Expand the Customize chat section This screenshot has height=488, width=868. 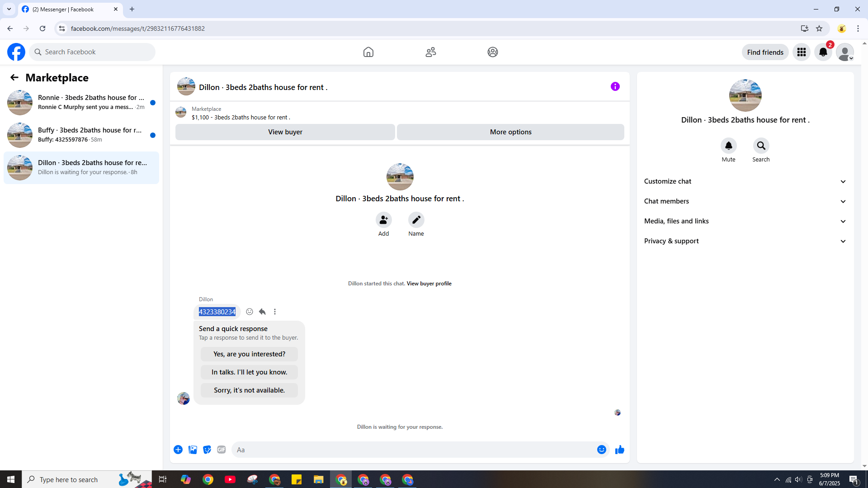tap(745, 181)
